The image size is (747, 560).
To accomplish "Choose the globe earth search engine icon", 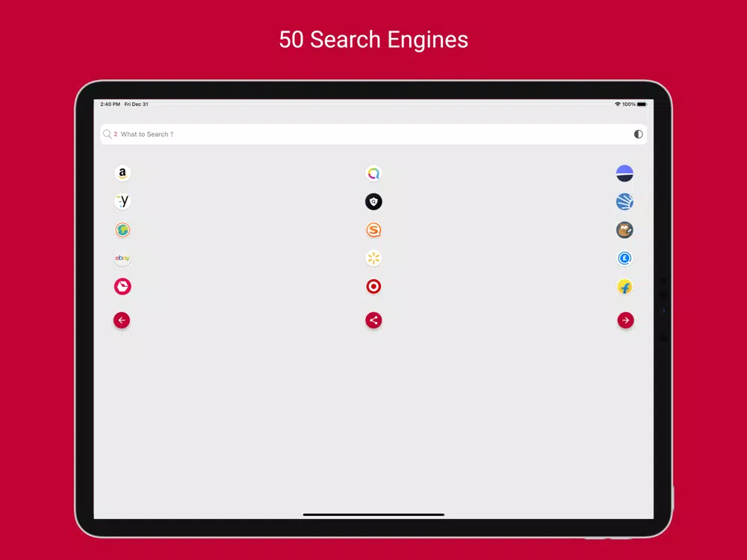I will (123, 230).
